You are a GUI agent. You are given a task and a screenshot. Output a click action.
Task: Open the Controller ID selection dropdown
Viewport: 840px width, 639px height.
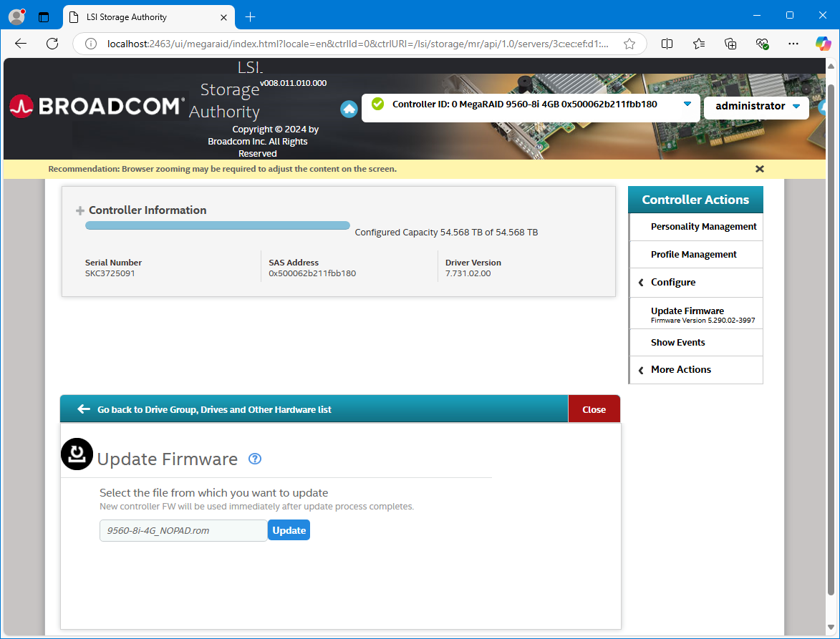click(687, 104)
